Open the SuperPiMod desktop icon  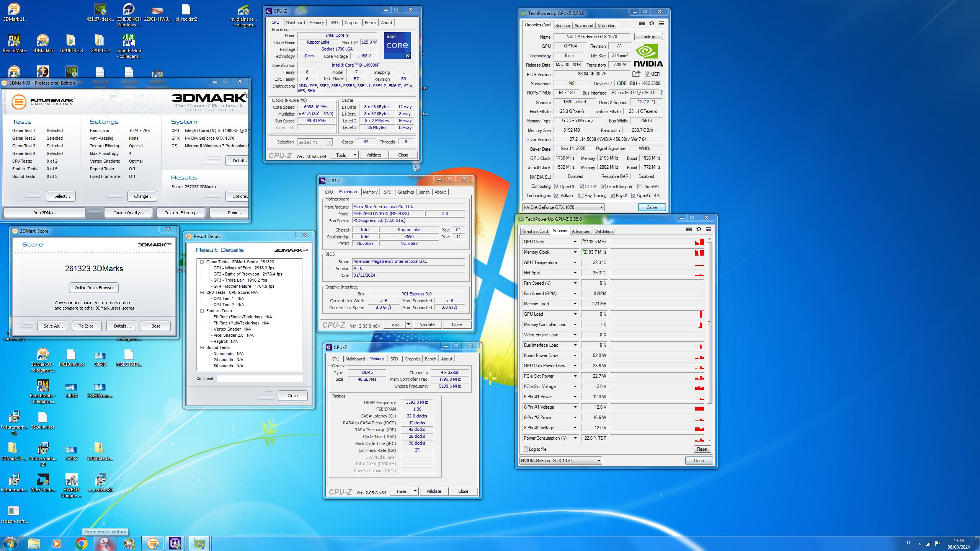[129, 46]
